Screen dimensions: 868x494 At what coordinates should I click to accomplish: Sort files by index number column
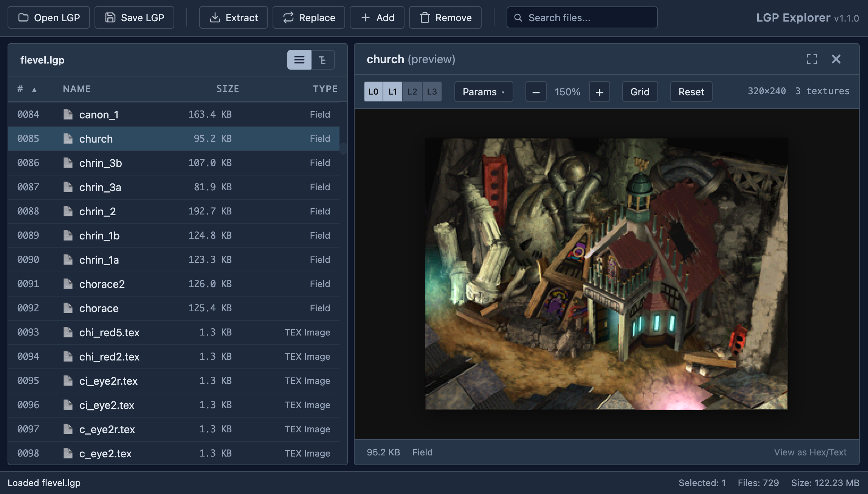[x=26, y=89]
